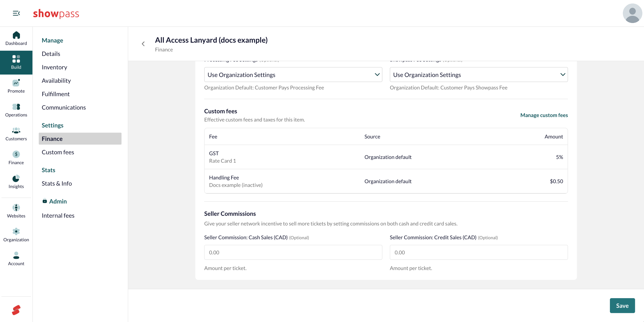644x322 pixels.
Task: Focus the Credit Sales commission field
Action: coord(478,252)
